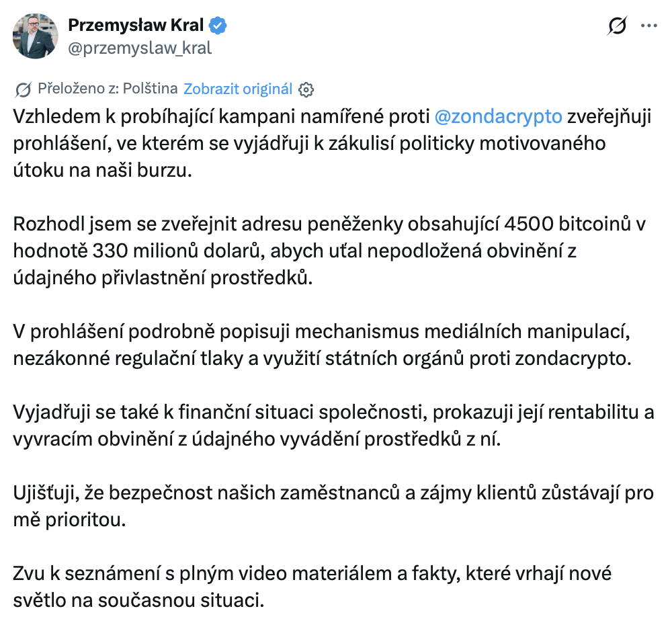Open the three-dot more options menu
672x621 pixels.
648,26
